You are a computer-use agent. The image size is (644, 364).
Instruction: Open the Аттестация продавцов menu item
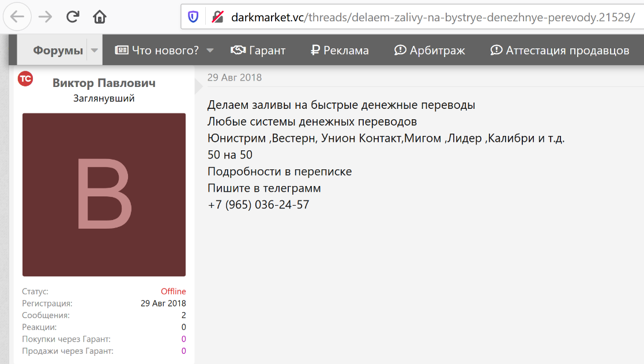click(x=560, y=50)
